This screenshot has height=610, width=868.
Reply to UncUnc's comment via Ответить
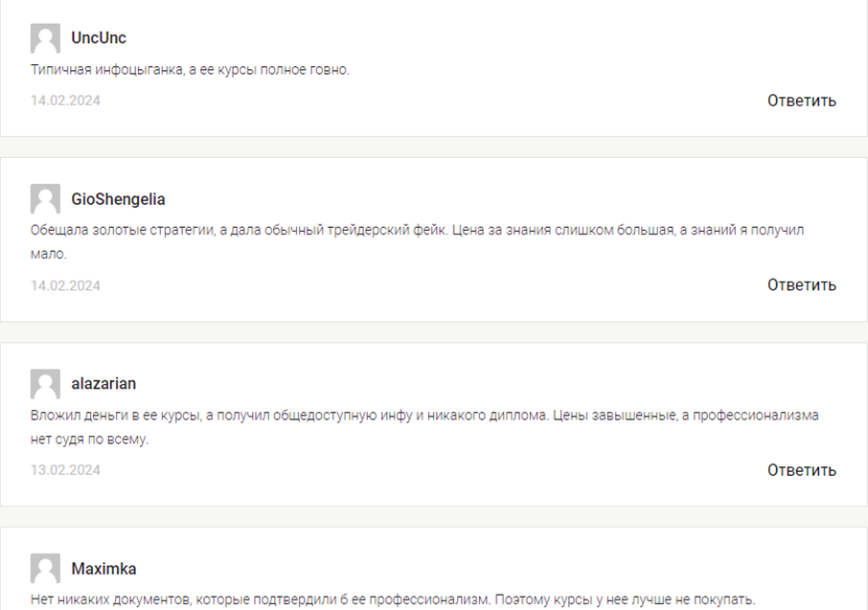pyautogui.click(x=802, y=101)
